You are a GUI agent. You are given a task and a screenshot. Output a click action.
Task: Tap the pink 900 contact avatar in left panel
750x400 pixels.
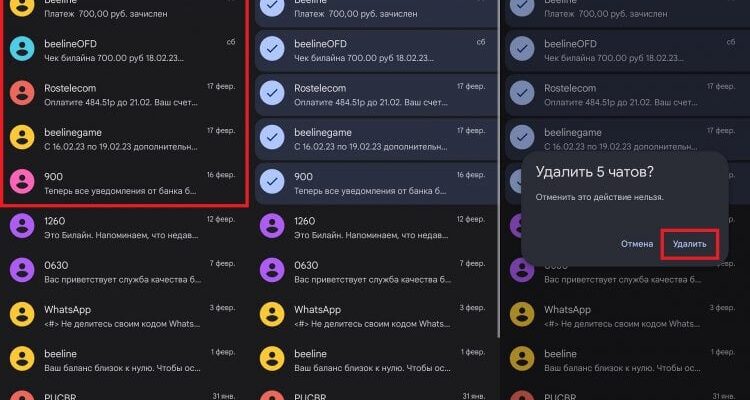[22, 182]
